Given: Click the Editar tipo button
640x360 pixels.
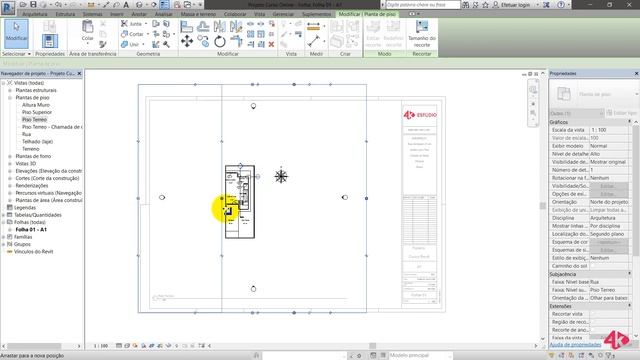Looking at the screenshot, I should (621, 113).
